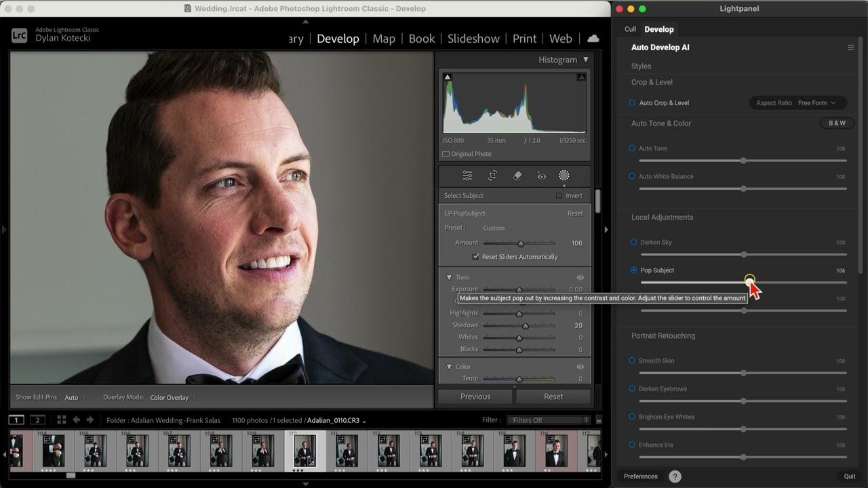This screenshot has height=488, width=868.
Task: Click the Reset button beside Previous
Action: point(553,396)
